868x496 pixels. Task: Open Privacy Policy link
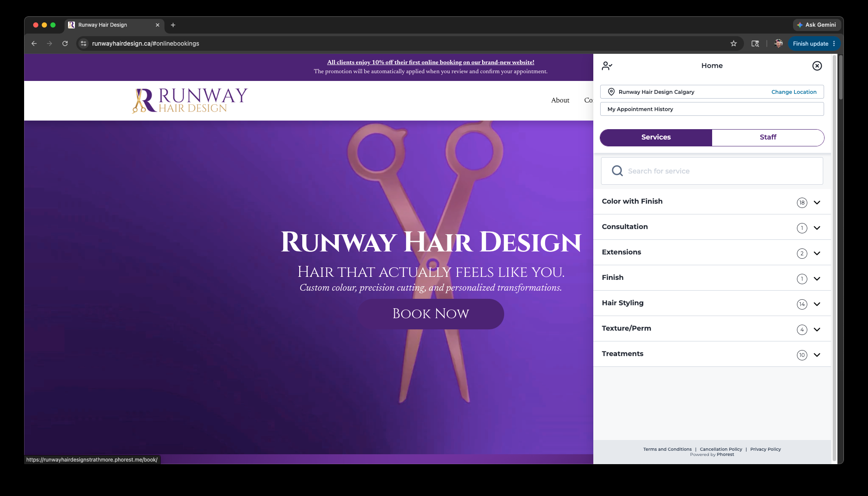click(765, 449)
